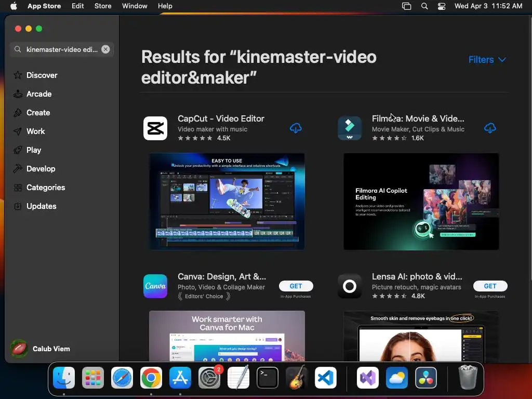The image size is (532, 399).
Task: Click the App Store Dock icon
Action: (180, 378)
